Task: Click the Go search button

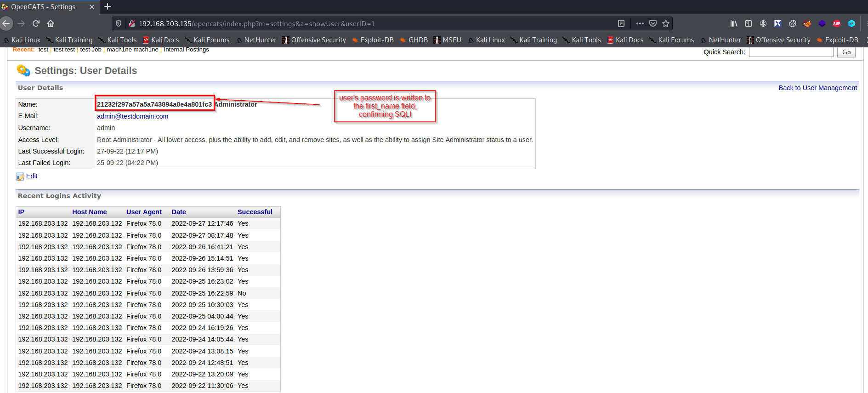Action: (x=846, y=52)
